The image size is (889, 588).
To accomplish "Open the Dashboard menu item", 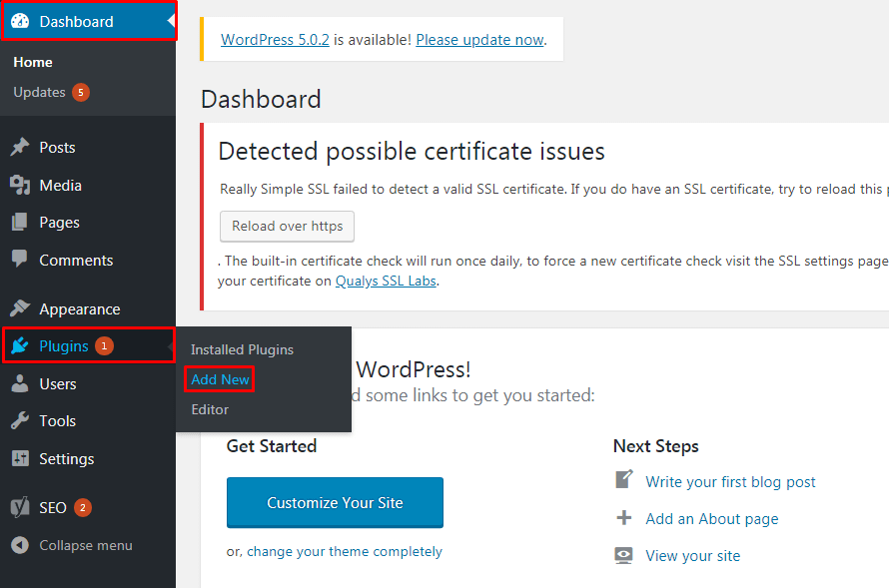I will click(89, 21).
